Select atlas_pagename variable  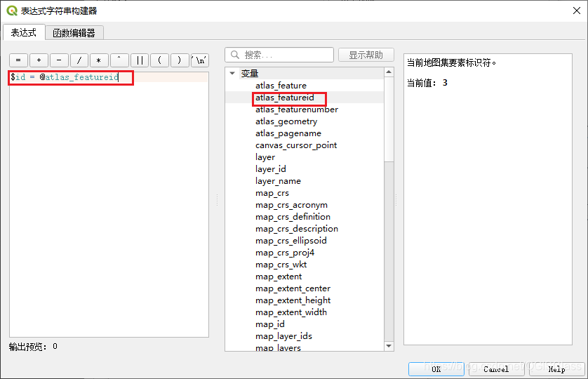[x=288, y=133]
